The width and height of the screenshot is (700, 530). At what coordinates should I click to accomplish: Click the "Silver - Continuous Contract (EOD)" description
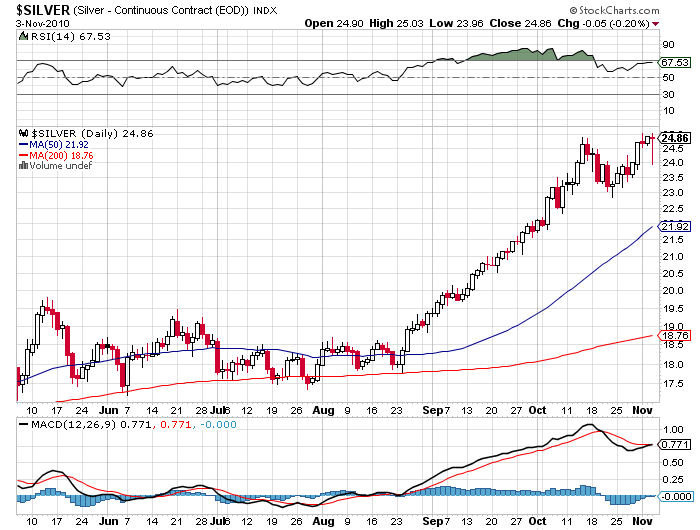click(161, 10)
